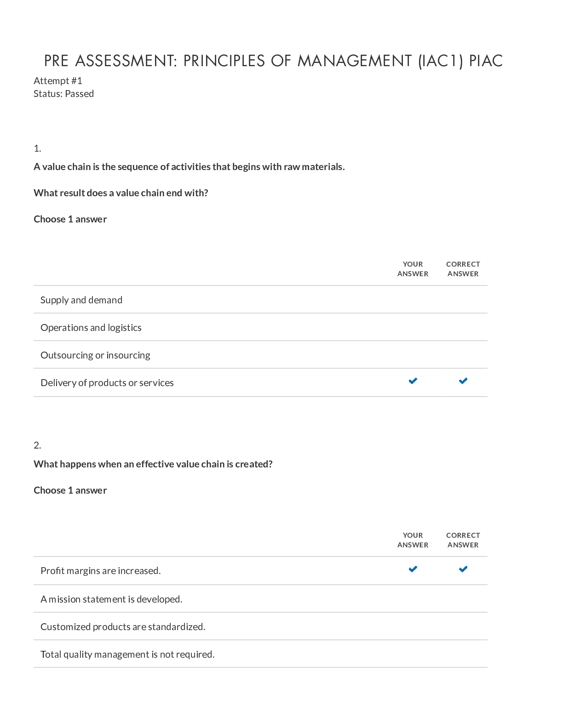Screen dimensions: 563x728
Task: Pick 'Profit margins are increased.' answer
Action: (260, 571)
